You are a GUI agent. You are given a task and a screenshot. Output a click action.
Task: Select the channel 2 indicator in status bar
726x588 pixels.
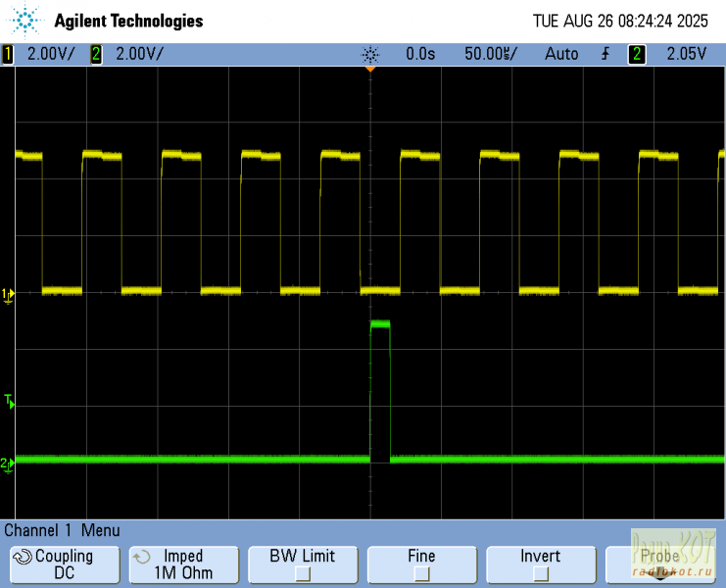tap(96, 55)
